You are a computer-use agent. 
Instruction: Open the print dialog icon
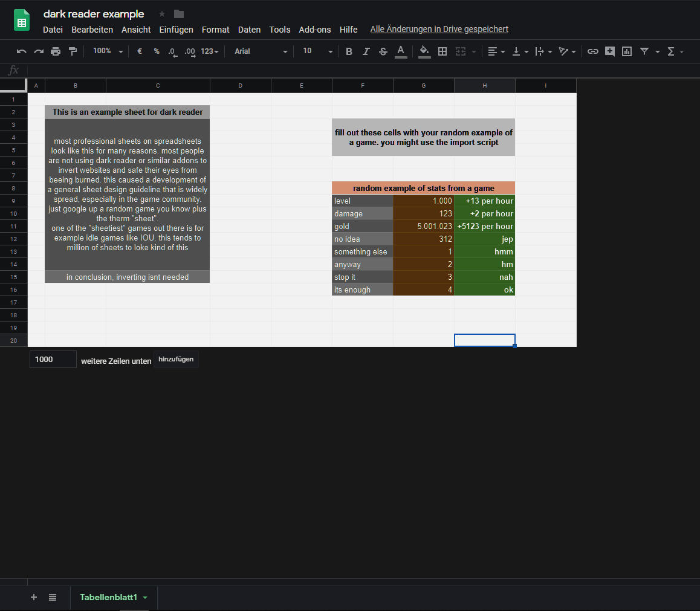55,51
